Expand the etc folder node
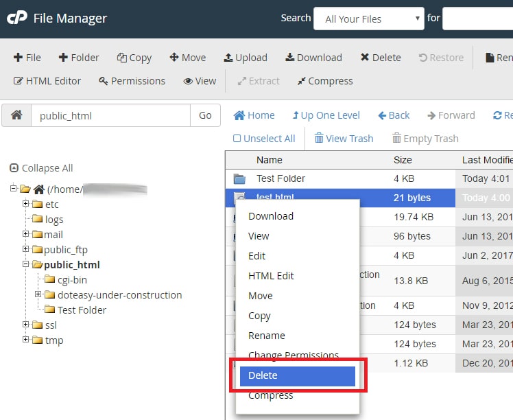This screenshot has height=420, width=513. coord(25,204)
